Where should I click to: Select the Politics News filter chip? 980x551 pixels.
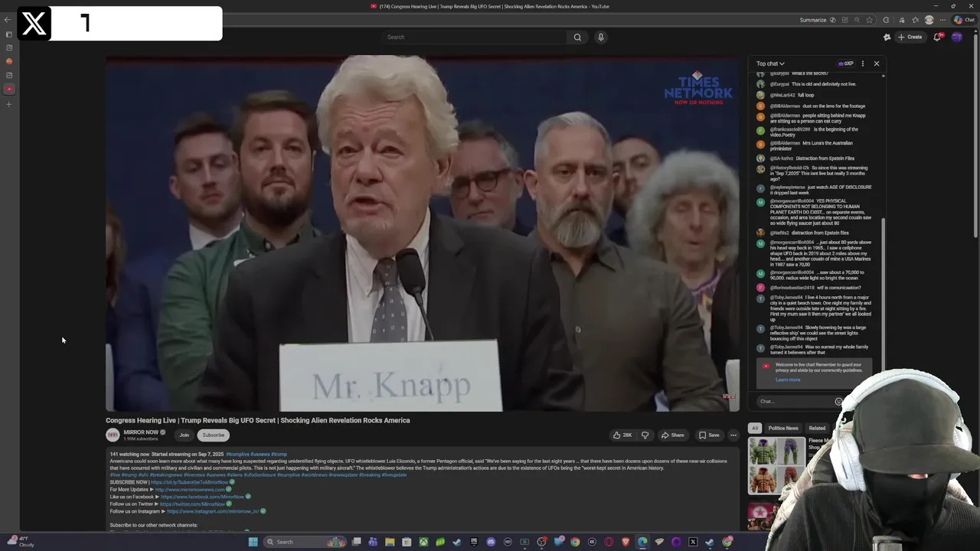[x=783, y=428]
